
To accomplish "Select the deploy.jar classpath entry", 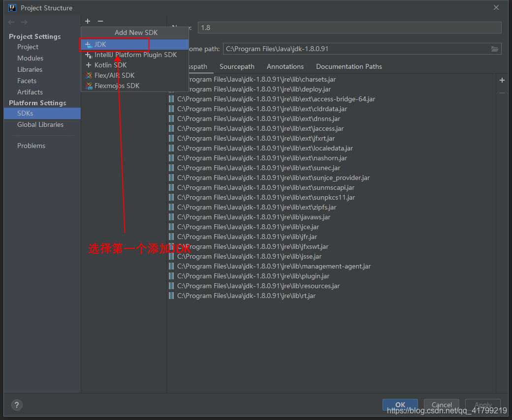I will pyautogui.click(x=331, y=90).
